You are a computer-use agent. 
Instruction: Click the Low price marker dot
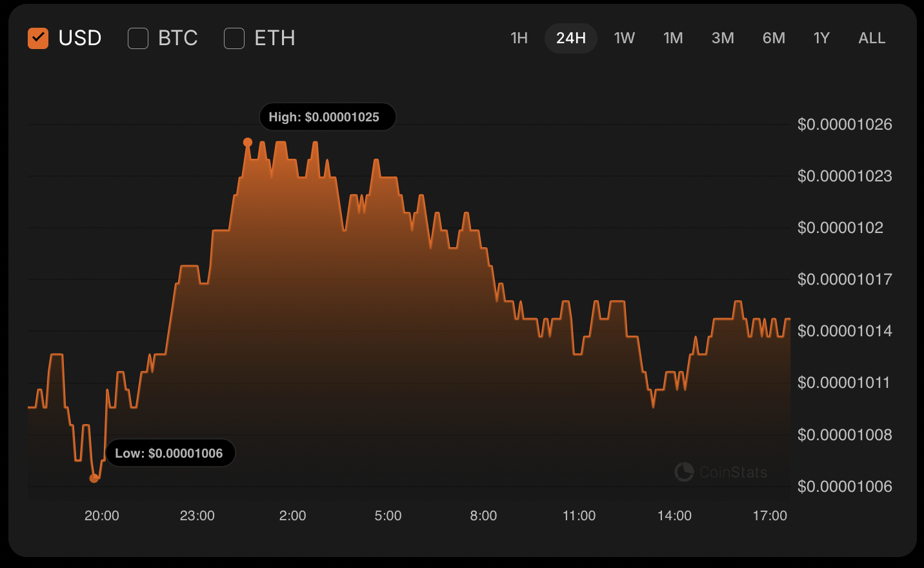coord(94,478)
